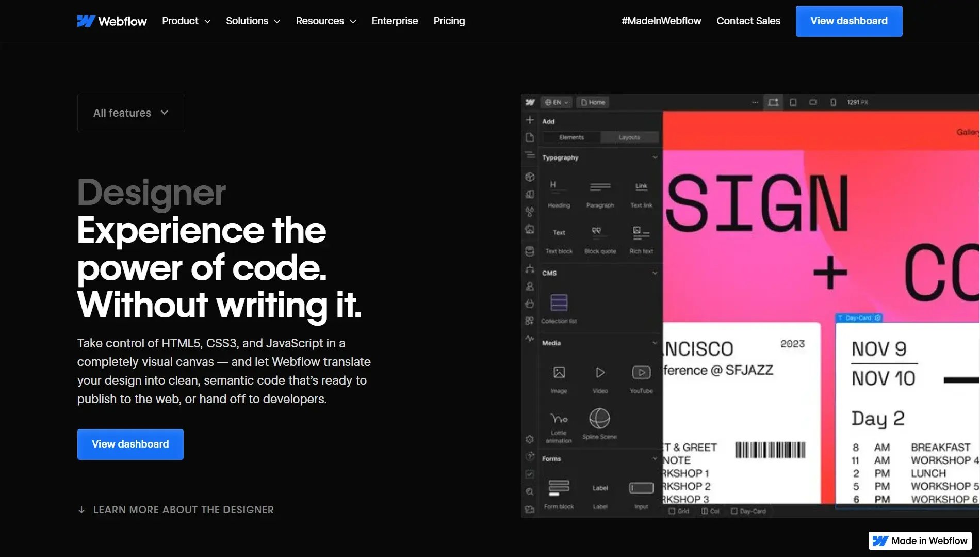Expand the Solutions menu

253,21
